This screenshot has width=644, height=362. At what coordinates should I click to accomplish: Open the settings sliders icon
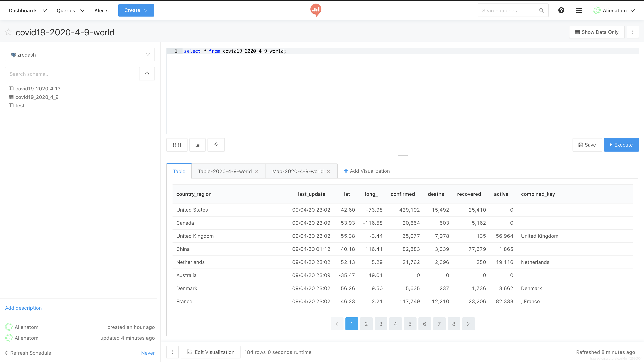(x=578, y=10)
